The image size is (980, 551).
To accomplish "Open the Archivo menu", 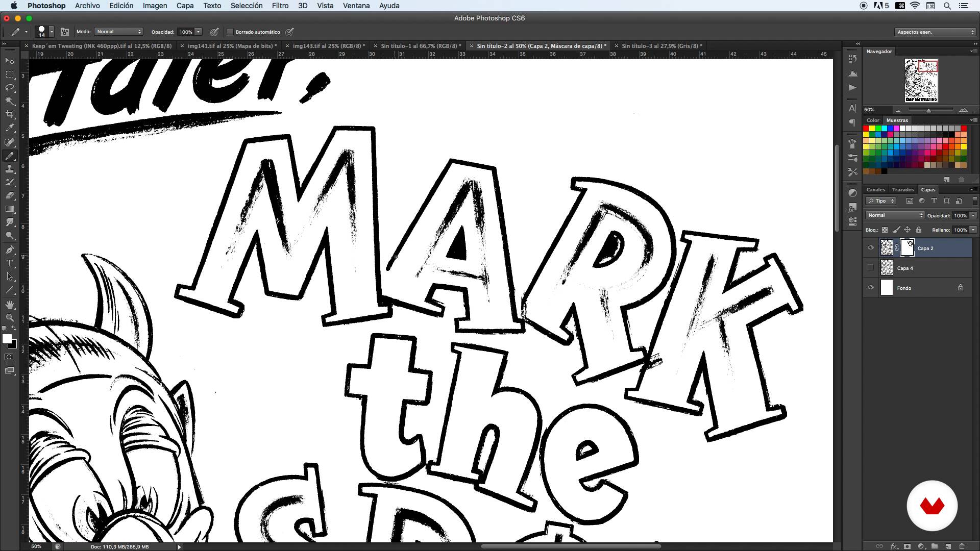I will click(87, 6).
